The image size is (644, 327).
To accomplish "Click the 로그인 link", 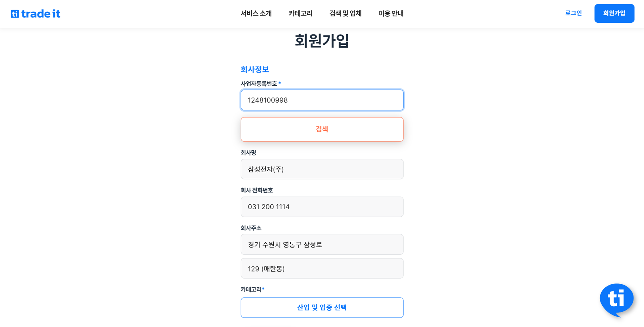I will pos(573,13).
